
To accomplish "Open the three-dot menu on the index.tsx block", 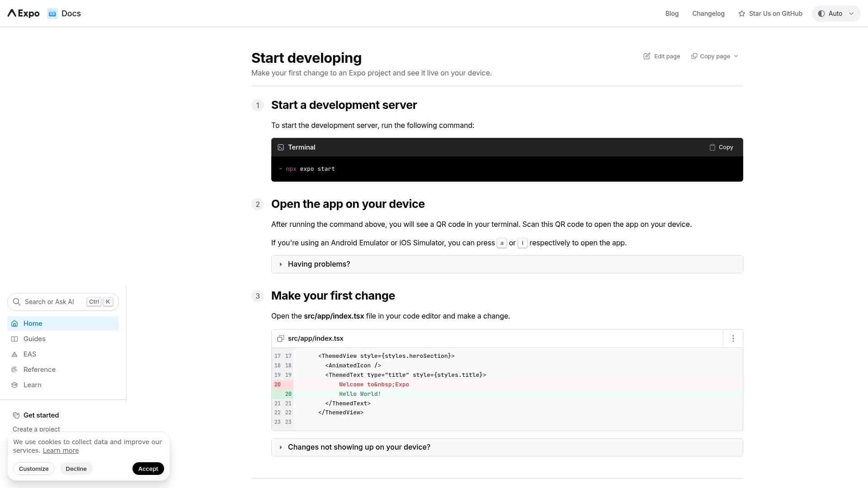I will [732, 338].
